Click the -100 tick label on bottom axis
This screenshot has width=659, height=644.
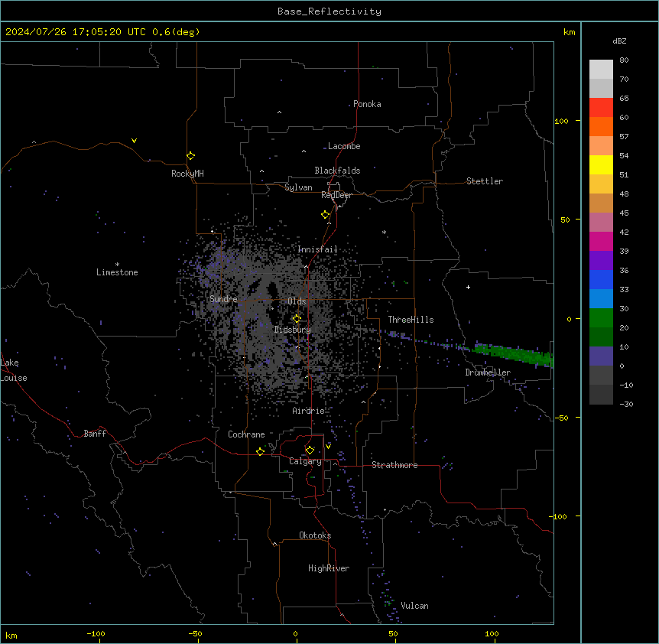click(x=96, y=633)
